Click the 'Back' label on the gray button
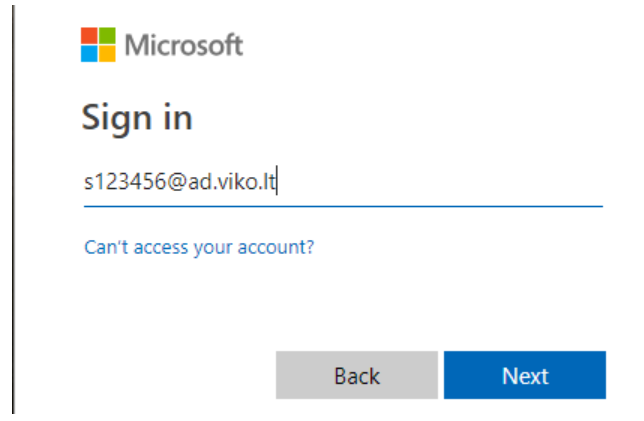Screen dimensions: 644x421 click(x=357, y=376)
